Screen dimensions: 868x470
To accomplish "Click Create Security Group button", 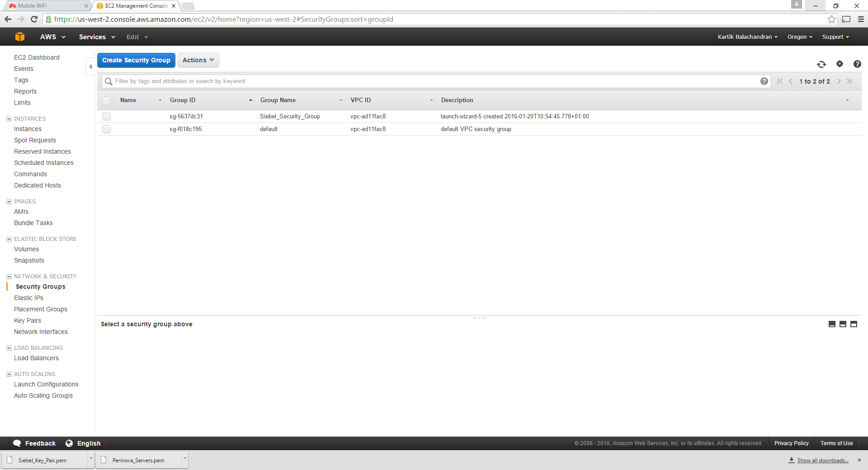I will (136, 60).
